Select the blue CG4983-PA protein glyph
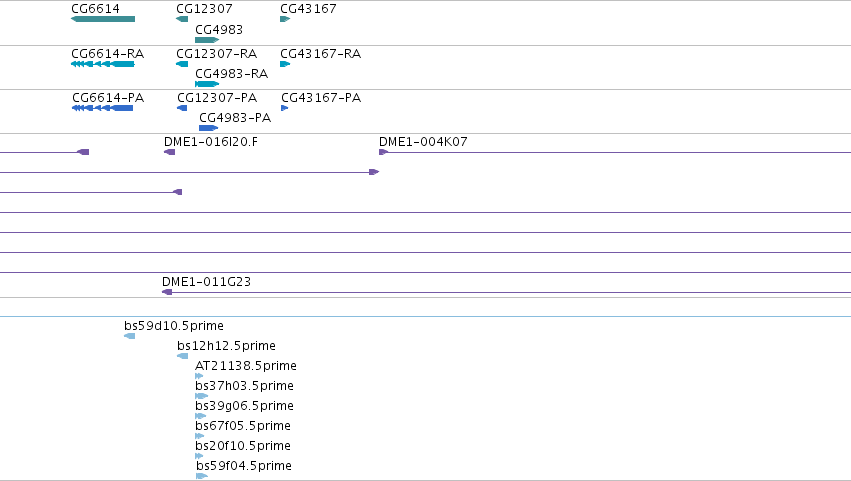This screenshot has height=481, width=851. 208,128
